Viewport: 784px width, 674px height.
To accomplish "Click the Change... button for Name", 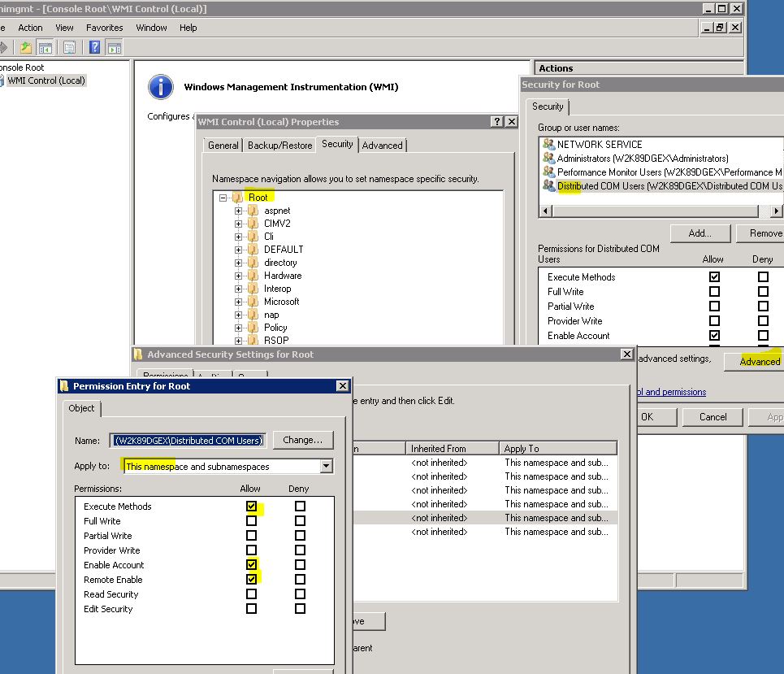I will pyautogui.click(x=303, y=441).
